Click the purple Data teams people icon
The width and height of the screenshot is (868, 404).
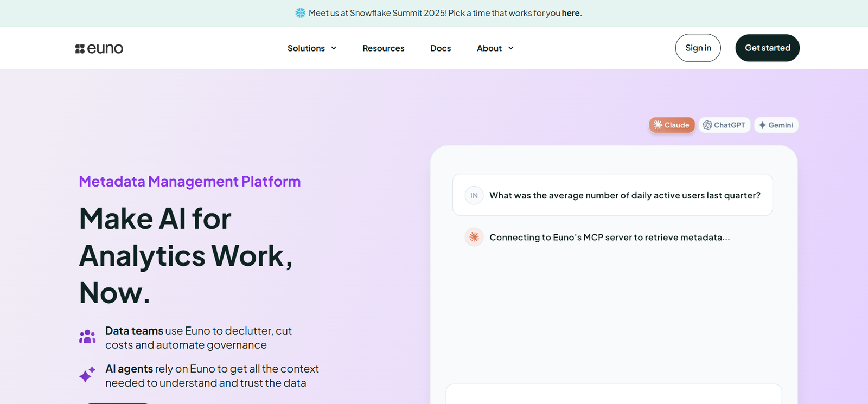pyautogui.click(x=87, y=337)
